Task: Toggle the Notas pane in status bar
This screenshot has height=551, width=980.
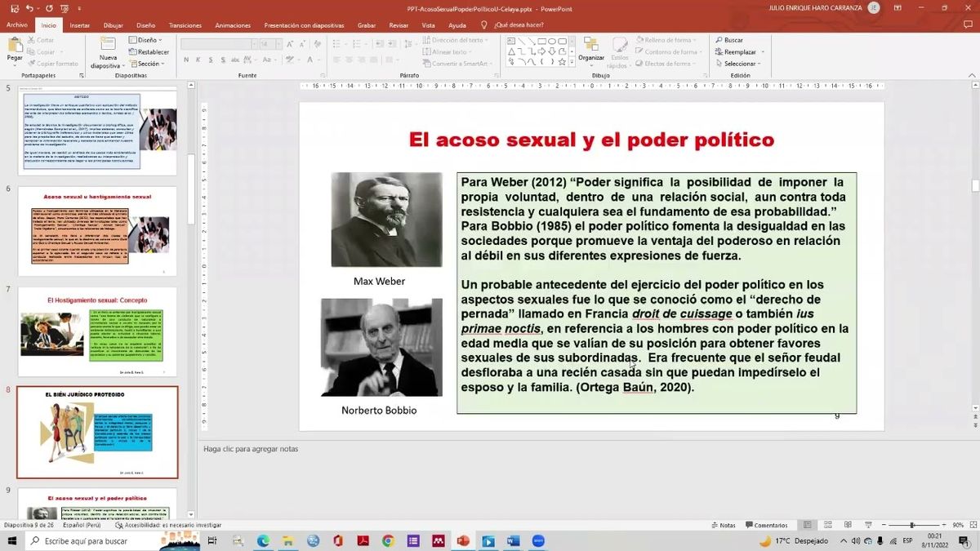Action: (x=723, y=525)
